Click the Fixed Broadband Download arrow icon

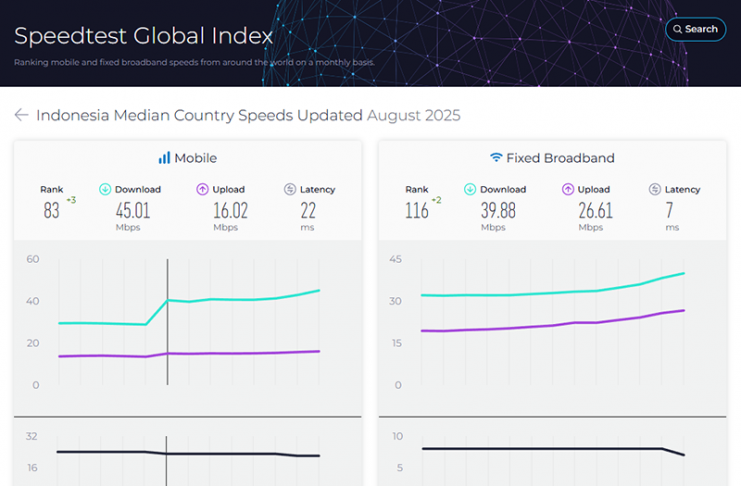pyautogui.click(x=470, y=189)
